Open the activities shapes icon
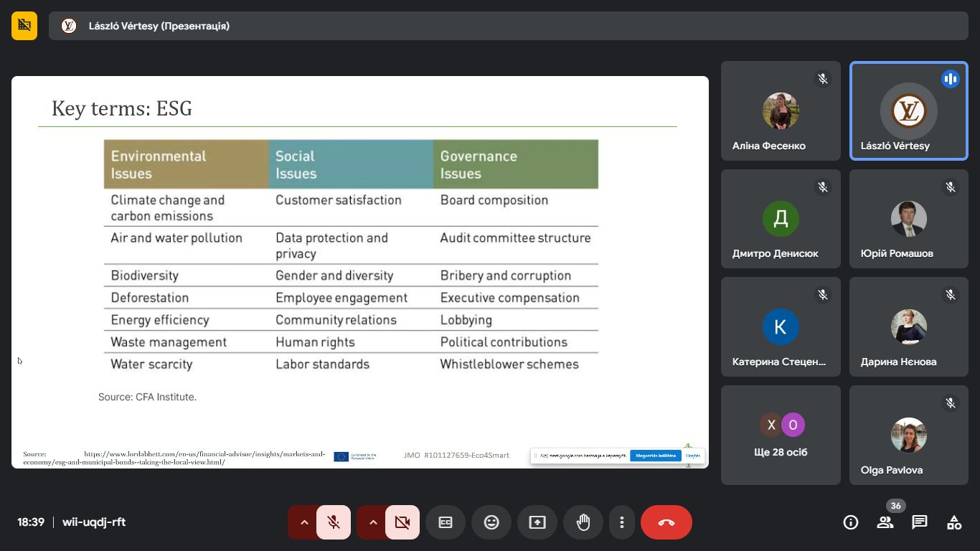 pyautogui.click(x=954, y=522)
